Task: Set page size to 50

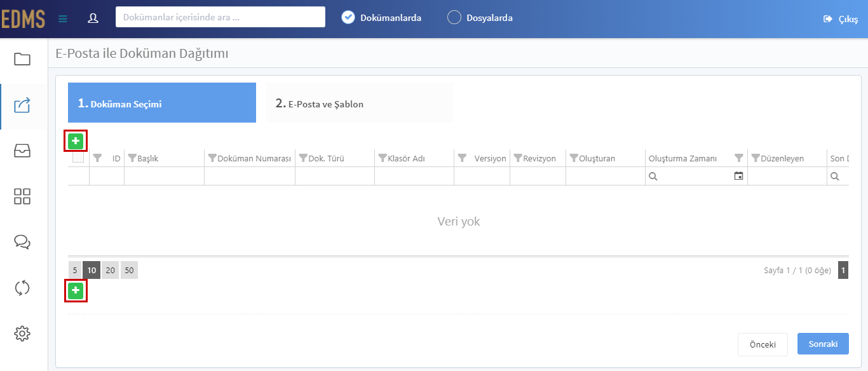Action: 129,270
